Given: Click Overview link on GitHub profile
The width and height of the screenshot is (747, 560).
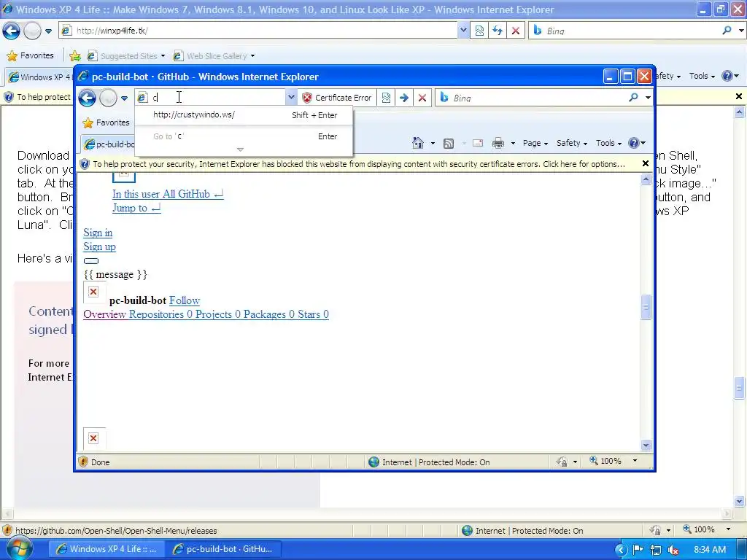Looking at the screenshot, I should (104, 314).
